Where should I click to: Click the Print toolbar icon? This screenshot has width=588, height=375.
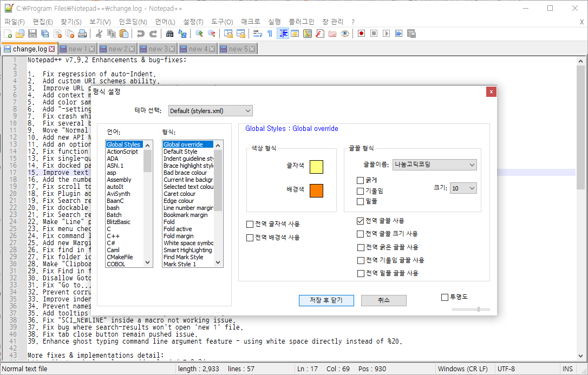click(82, 34)
